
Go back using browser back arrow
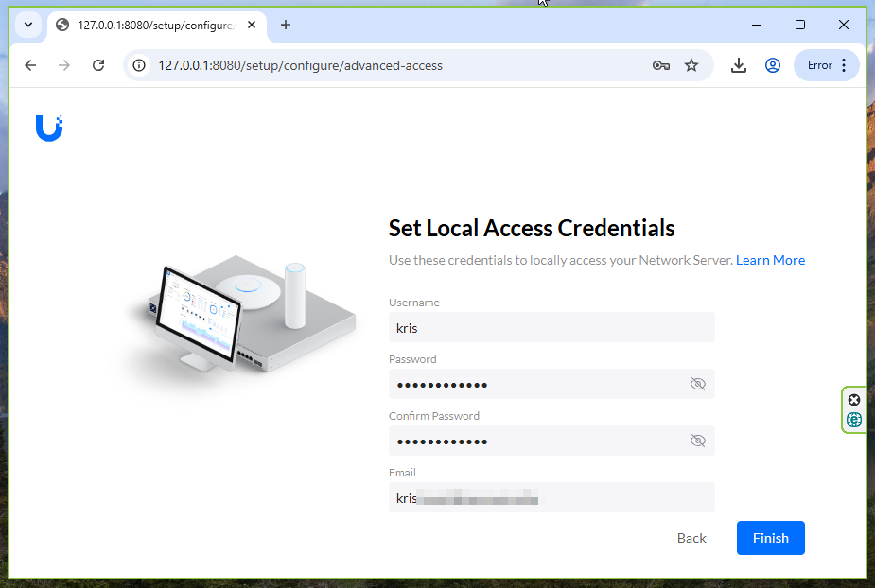click(30, 65)
